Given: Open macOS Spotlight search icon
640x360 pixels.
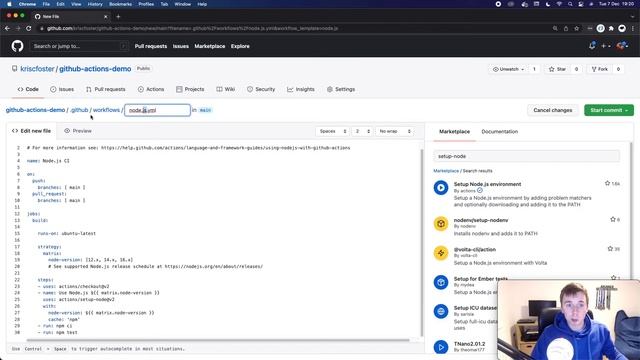Looking at the screenshot, I should [570, 4].
